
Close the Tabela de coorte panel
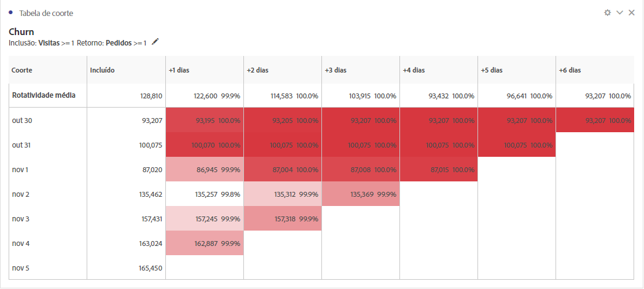coord(632,13)
